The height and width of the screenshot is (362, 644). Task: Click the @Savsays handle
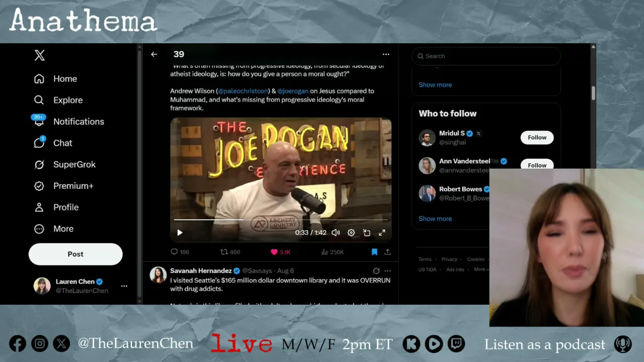coord(258,271)
